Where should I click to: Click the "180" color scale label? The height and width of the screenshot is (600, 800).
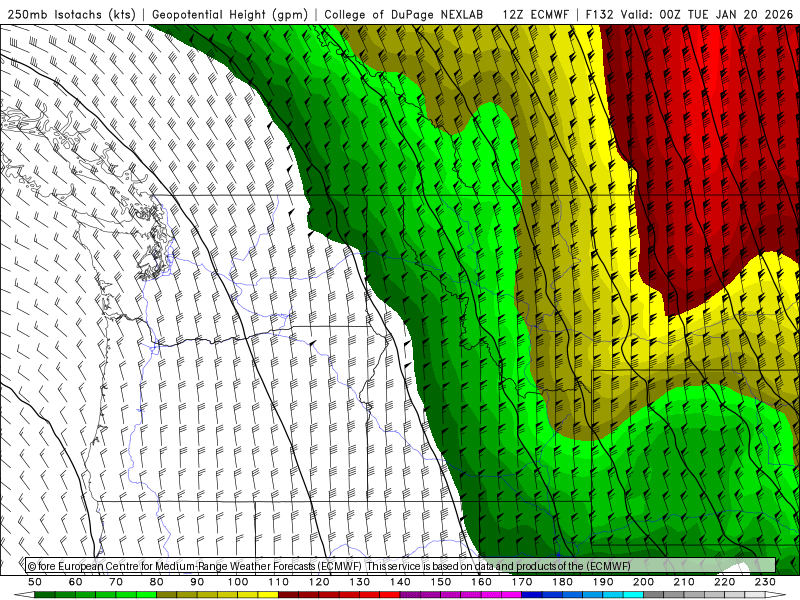[562, 582]
